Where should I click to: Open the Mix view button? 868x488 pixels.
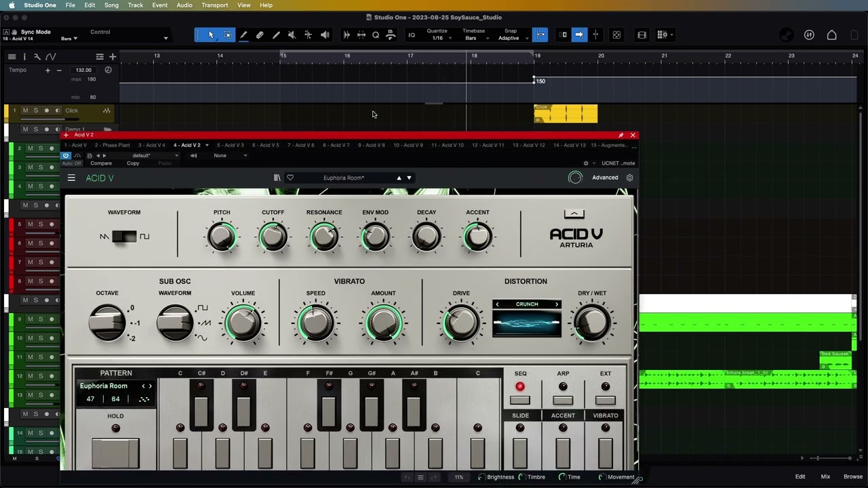click(x=825, y=476)
